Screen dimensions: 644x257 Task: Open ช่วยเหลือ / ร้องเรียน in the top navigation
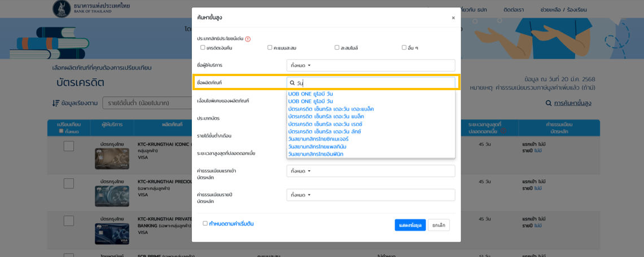pyautogui.click(x=564, y=10)
